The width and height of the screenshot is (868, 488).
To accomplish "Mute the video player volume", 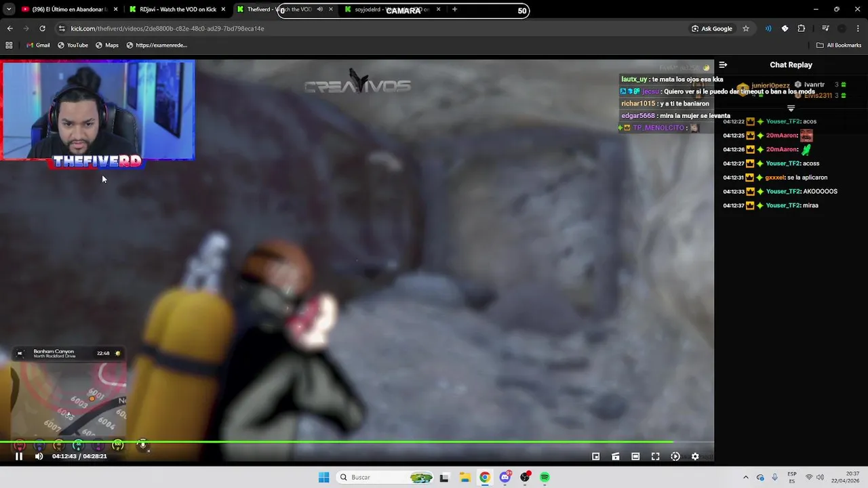I will click(39, 456).
